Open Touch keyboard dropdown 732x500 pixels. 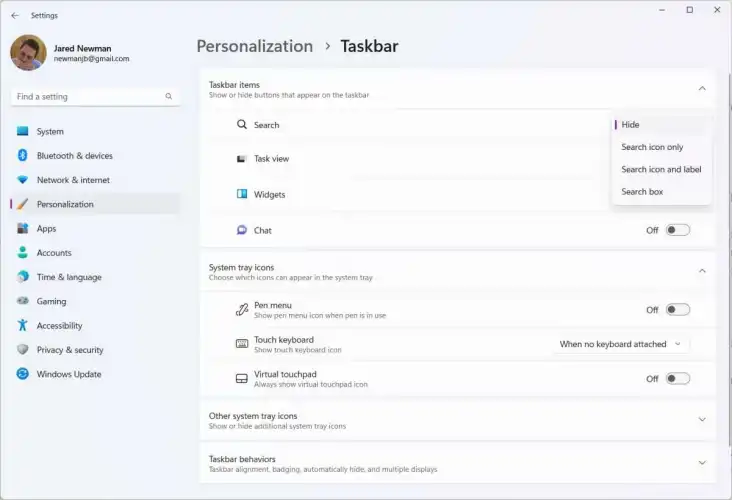click(x=620, y=344)
